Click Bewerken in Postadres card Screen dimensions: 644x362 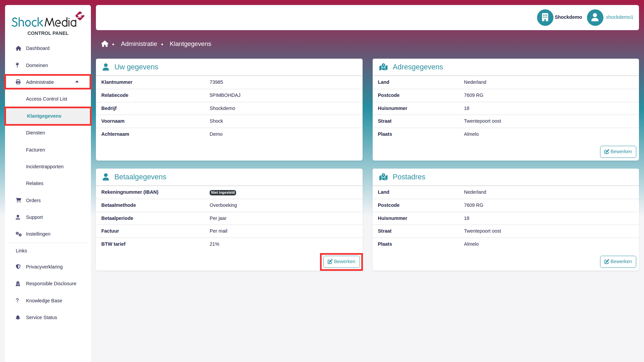618,262
